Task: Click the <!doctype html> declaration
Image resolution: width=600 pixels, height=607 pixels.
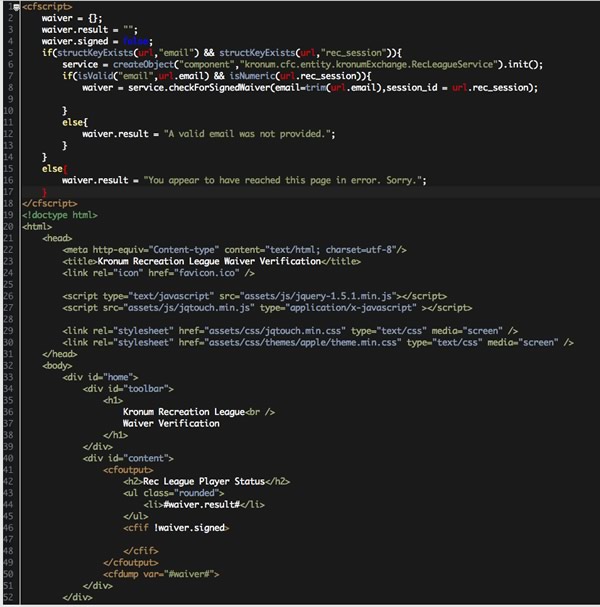Action: coord(60,215)
